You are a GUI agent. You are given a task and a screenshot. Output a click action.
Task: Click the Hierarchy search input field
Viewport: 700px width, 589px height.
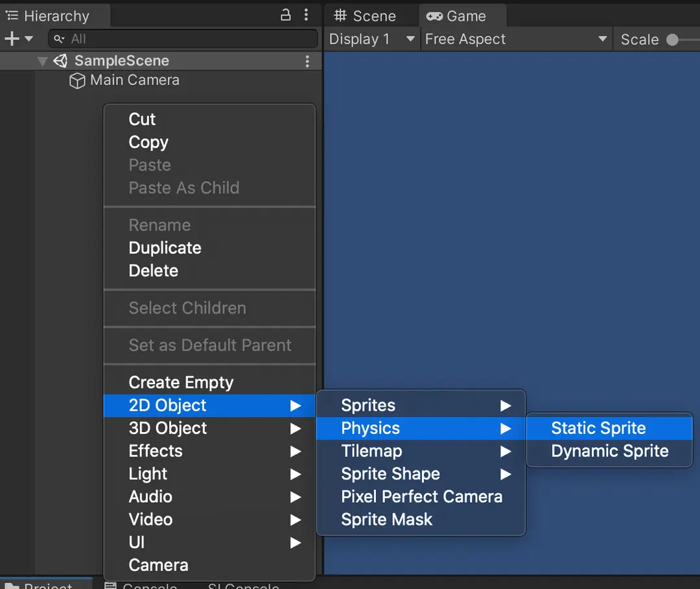click(188, 39)
